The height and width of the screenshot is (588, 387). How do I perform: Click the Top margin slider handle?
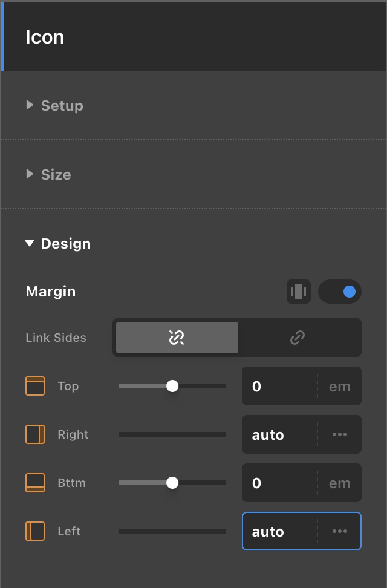coord(172,386)
